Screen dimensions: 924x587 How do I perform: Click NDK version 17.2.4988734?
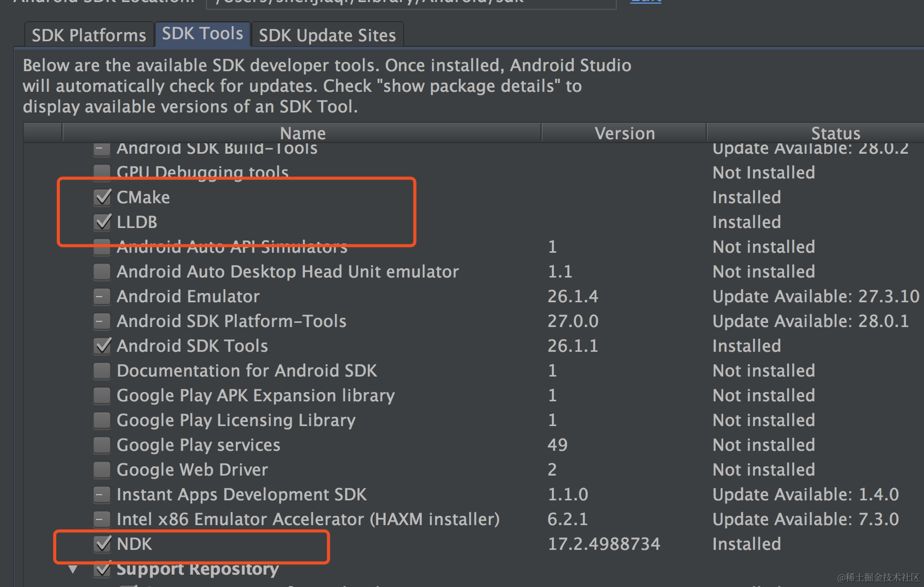coord(603,544)
